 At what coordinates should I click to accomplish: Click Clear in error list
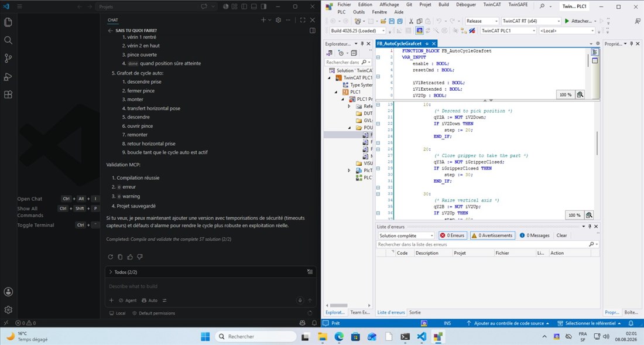(561, 235)
